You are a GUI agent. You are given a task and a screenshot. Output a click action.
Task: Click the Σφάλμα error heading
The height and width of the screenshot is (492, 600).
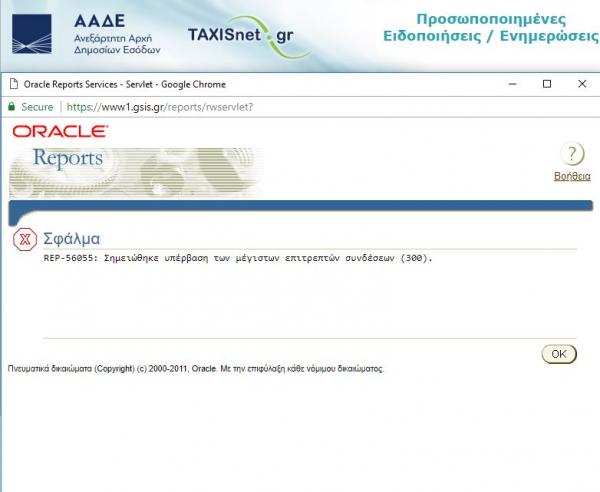point(71,240)
